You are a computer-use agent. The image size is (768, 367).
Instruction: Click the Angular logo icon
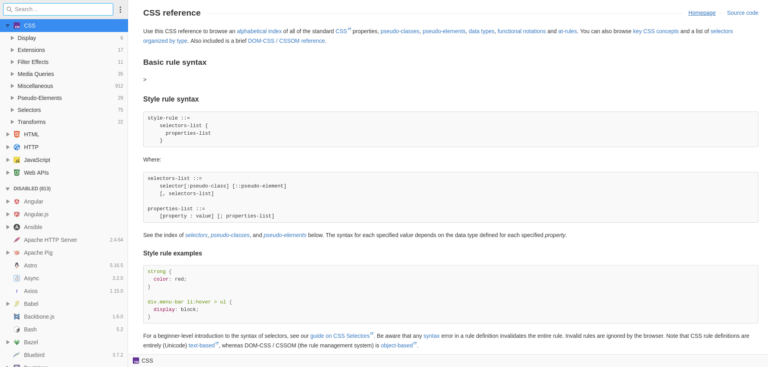[x=17, y=201]
